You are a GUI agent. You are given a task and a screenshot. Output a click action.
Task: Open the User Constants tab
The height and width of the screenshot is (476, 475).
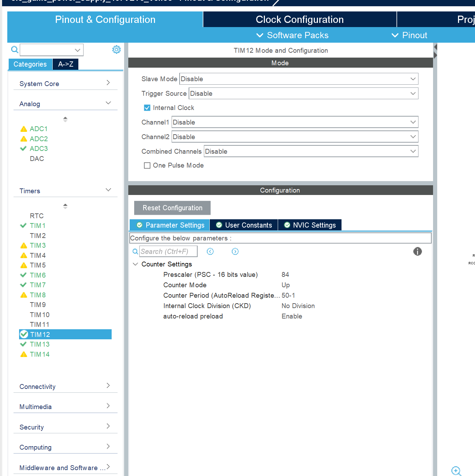pos(244,225)
